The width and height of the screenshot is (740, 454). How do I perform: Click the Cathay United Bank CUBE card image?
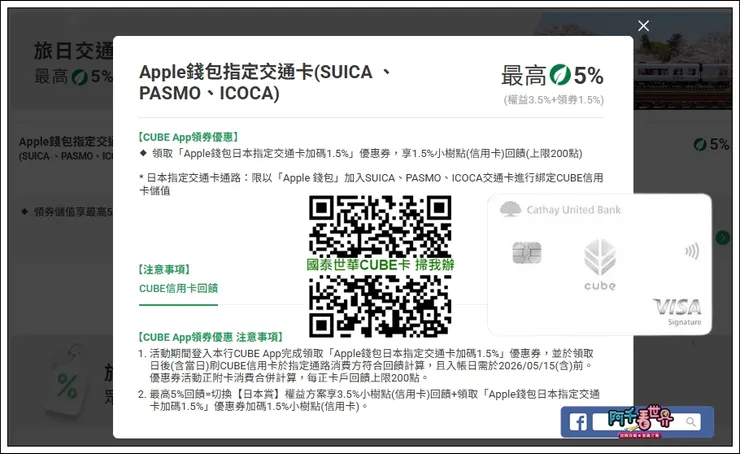pyautogui.click(x=599, y=264)
